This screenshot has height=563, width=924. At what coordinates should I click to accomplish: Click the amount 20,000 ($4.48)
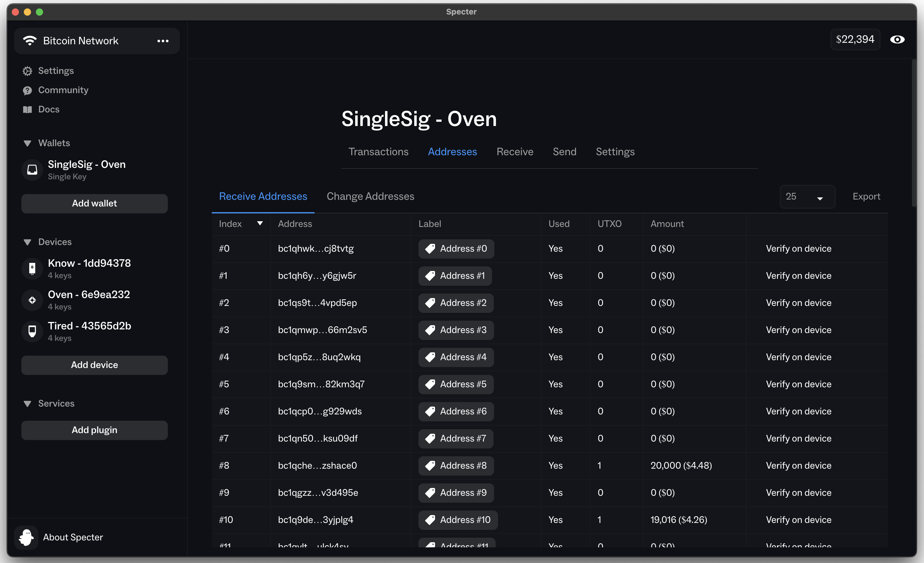tap(681, 465)
